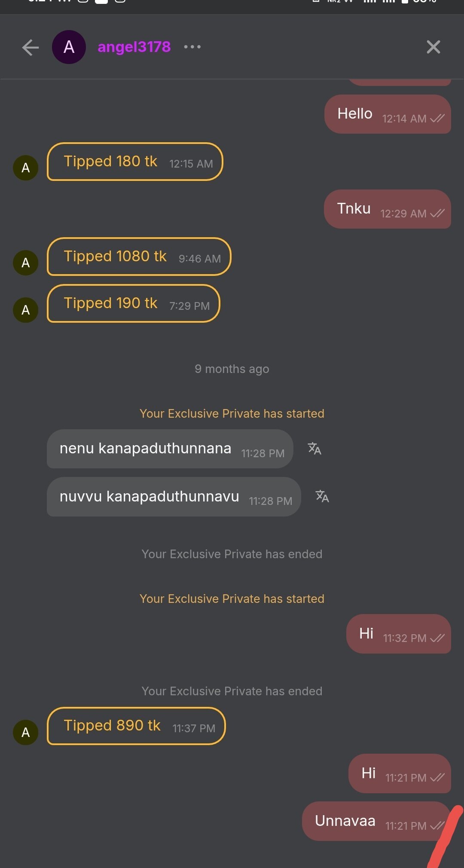Screen dimensions: 464x868
Task: Tap avatar beside Tipped 1080 tk
Action: tap(26, 263)
